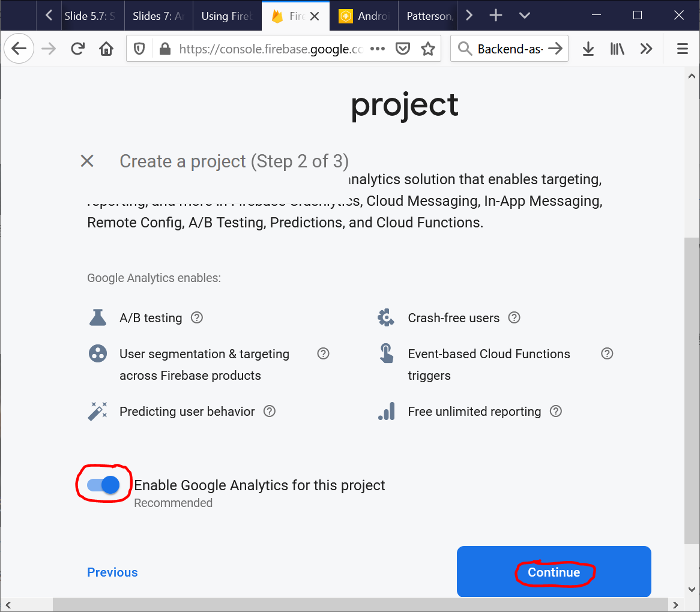Toggle Enable Google Analytics for this project
This screenshot has height=612, width=700.
(x=103, y=485)
